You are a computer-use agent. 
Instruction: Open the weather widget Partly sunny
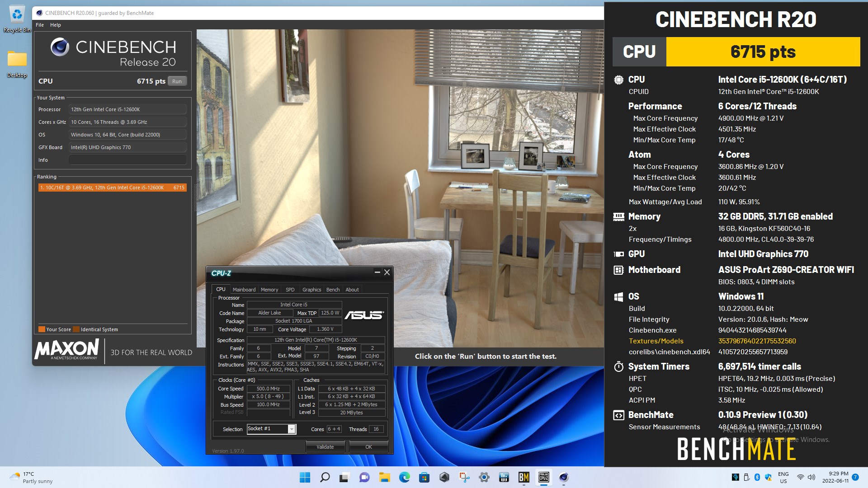32,478
